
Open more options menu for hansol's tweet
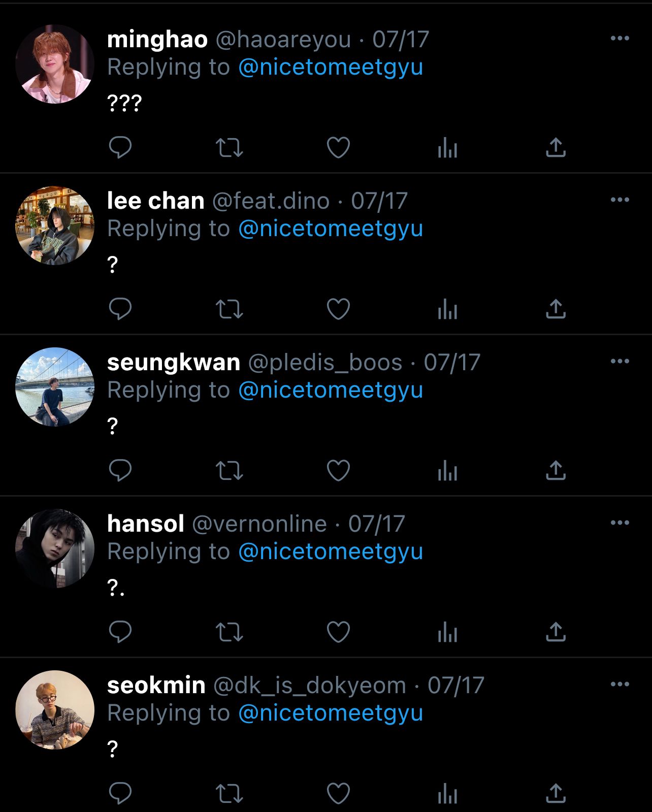click(x=620, y=523)
